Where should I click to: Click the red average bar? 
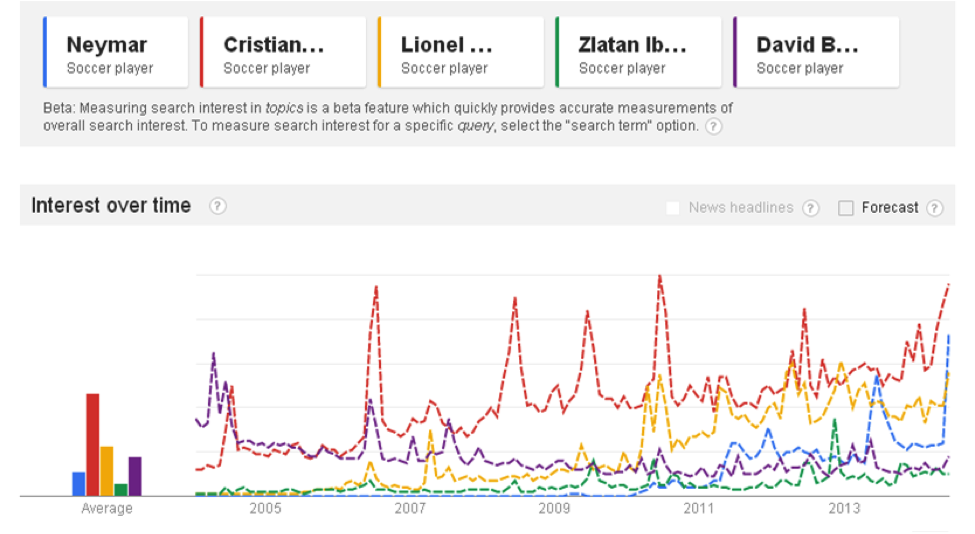(93, 445)
